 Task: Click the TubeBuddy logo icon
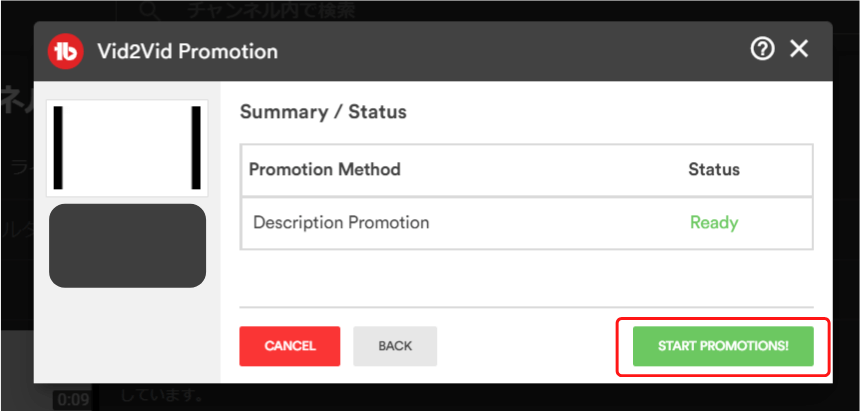[68, 50]
